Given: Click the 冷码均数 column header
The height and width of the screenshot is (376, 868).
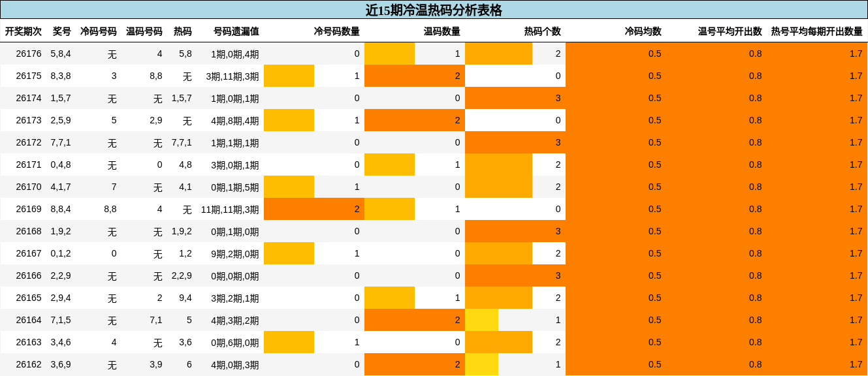Looking at the screenshot, I should (x=643, y=31).
